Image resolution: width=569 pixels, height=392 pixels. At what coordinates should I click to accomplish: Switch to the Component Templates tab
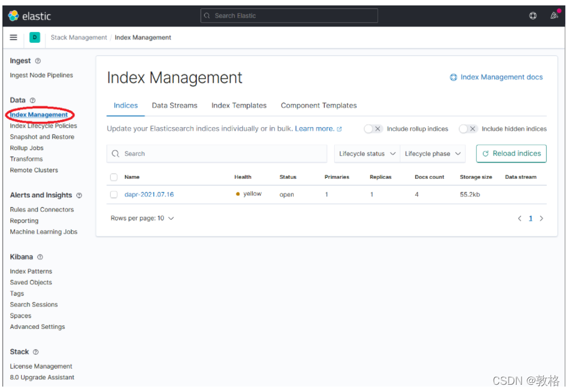tap(319, 105)
